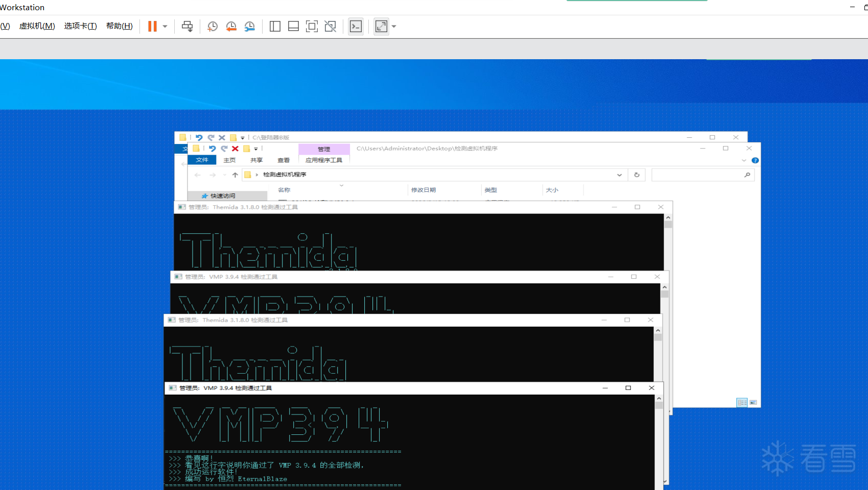Open the snapshot manager wrench icon
The height and width of the screenshot is (490, 868).
(249, 27)
